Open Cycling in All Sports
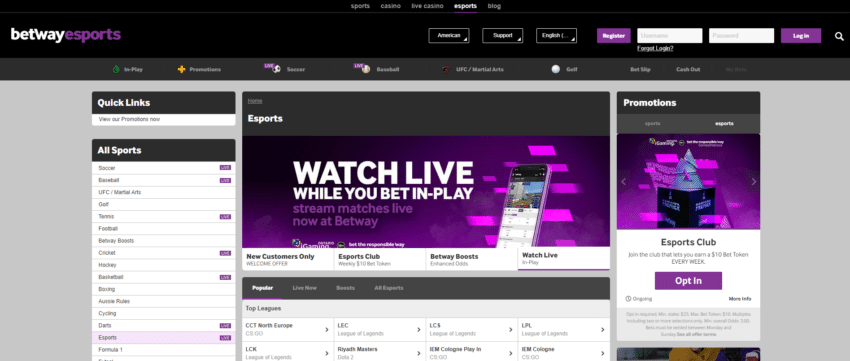Image resolution: width=850 pixels, height=361 pixels. tap(164, 313)
